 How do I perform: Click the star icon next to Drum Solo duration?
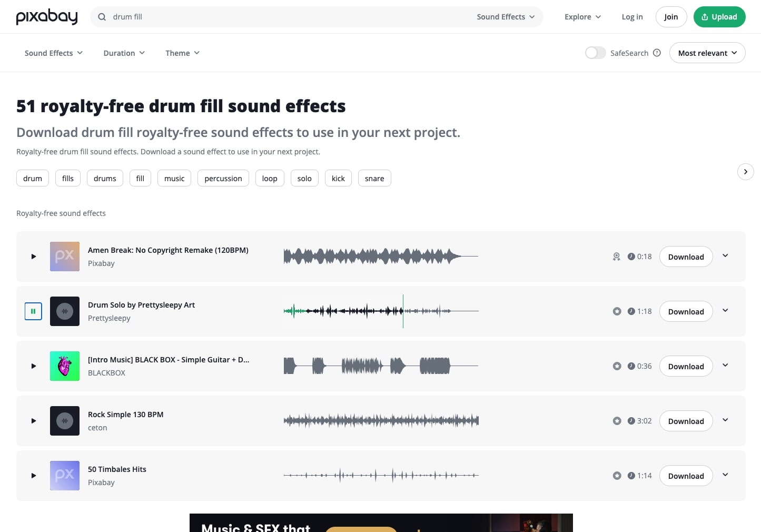click(617, 311)
